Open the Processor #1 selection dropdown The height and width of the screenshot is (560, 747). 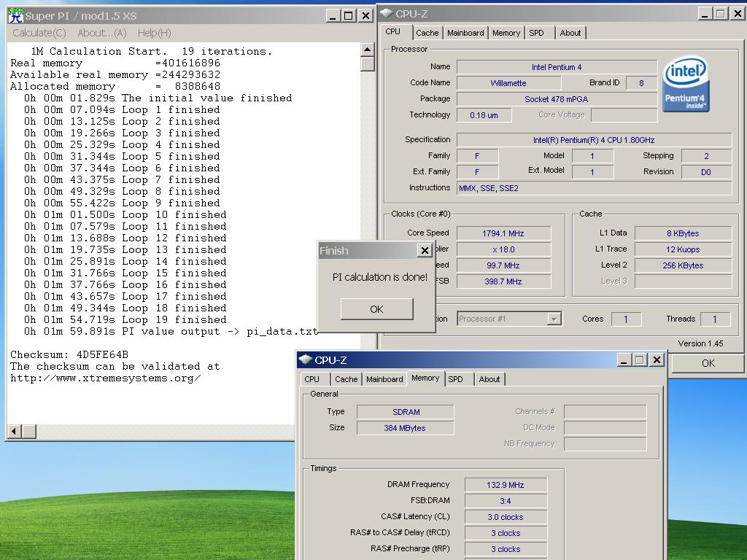coord(554,319)
